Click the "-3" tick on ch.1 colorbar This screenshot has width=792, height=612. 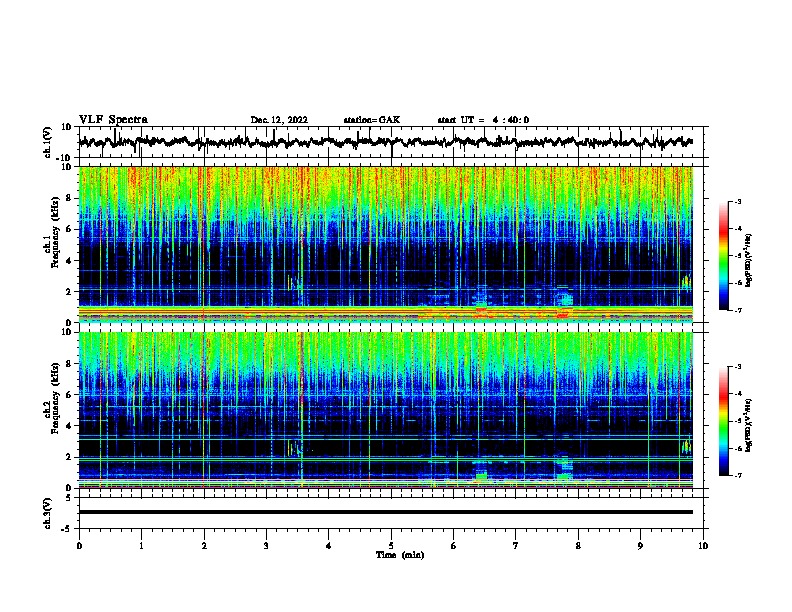[x=737, y=201]
